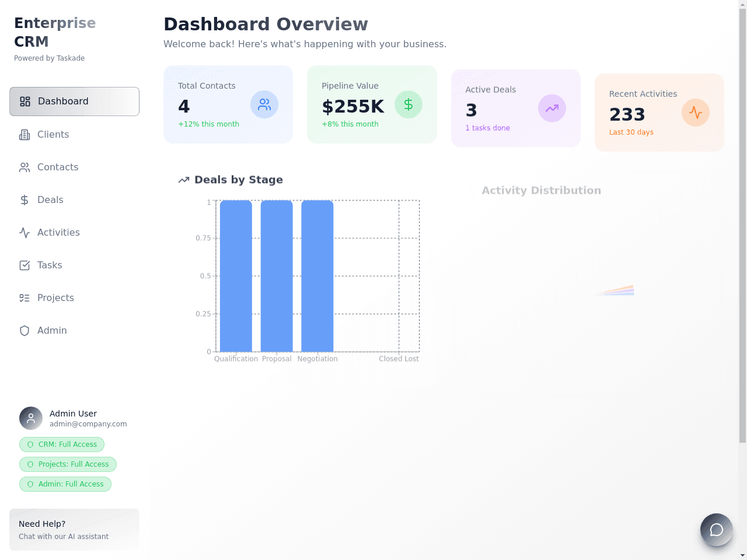The height and width of the screenshot is (560, 747).
Task: Click the $255K pipeline value
Action: point(353,107)
